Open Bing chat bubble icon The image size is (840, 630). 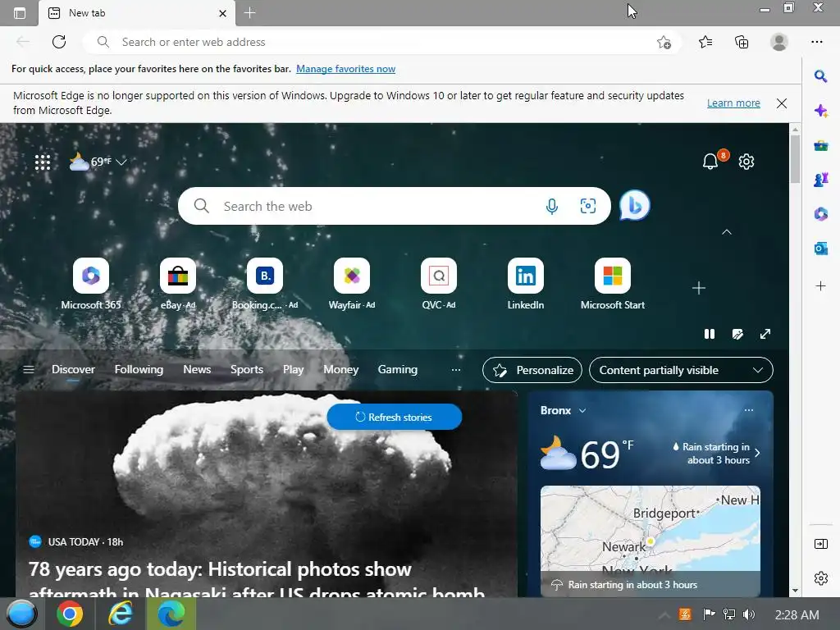tap(634, 205)
